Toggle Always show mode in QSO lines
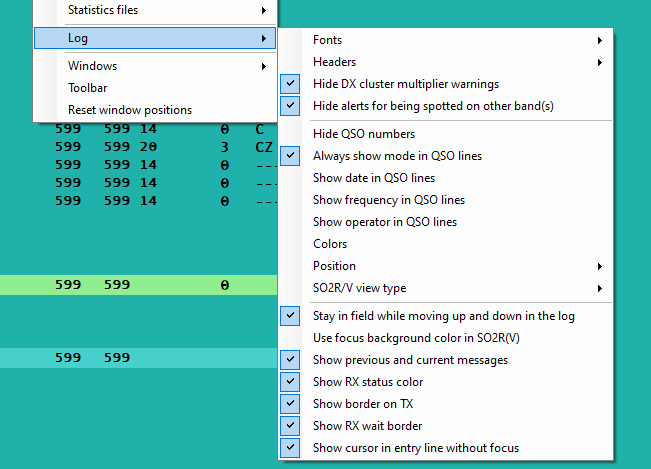The image size is (651, 469). click(446, 156)
